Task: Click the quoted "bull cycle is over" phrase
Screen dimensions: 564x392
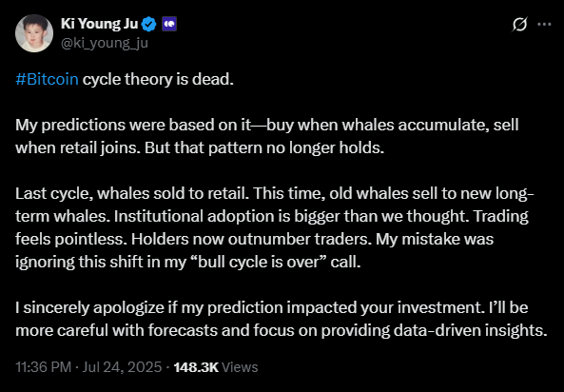Action: [x=257, y=262]
